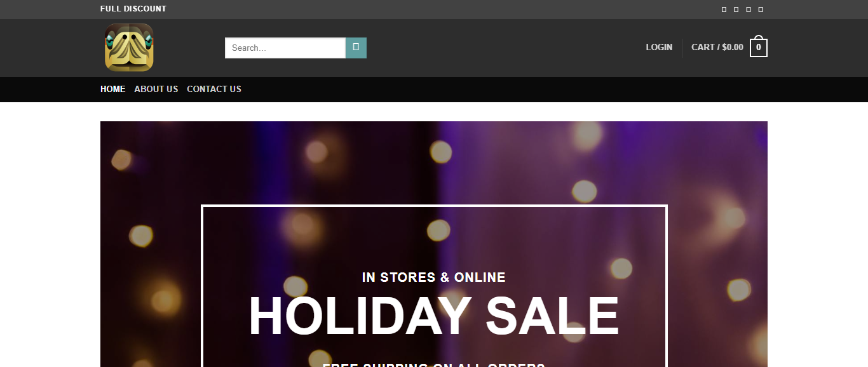Click the second social icon in top bar

coord(736,10)
